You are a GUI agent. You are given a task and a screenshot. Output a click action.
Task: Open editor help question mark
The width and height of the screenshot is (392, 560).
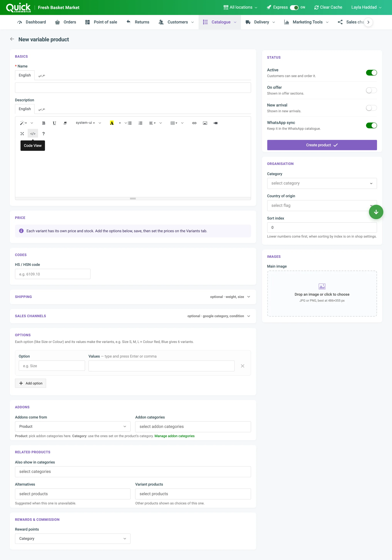(x=44, y=133)
